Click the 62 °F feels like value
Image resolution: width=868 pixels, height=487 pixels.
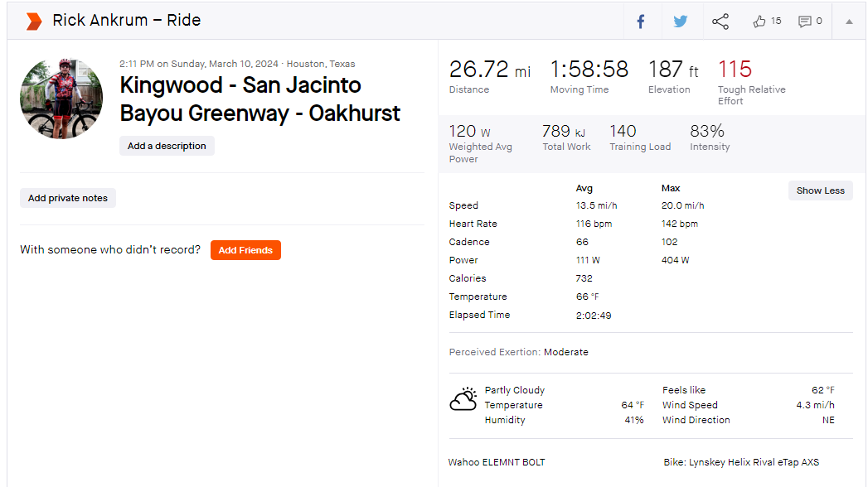click(823, 390)
